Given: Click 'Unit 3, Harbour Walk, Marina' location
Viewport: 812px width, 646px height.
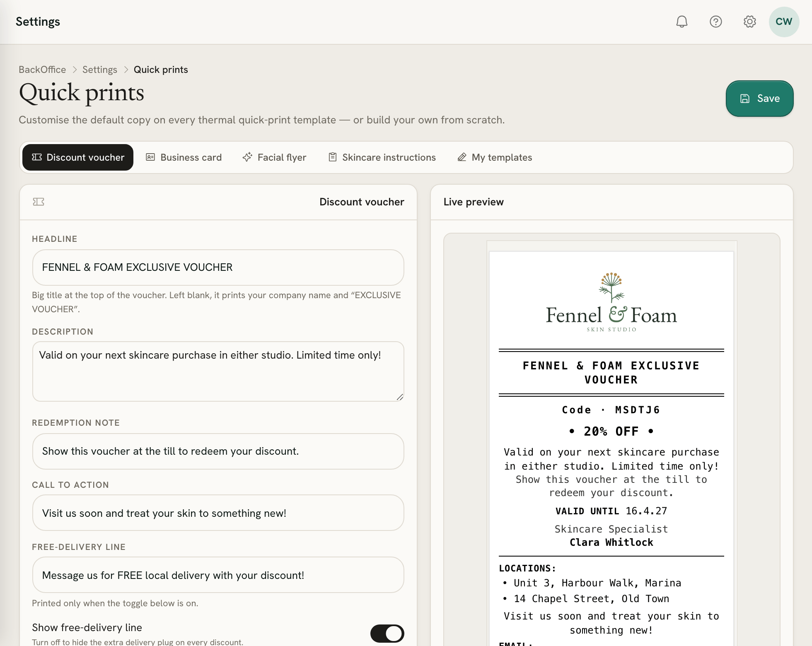Looking at the screenshot, I should pyautogui.click(x=597, y=583).
